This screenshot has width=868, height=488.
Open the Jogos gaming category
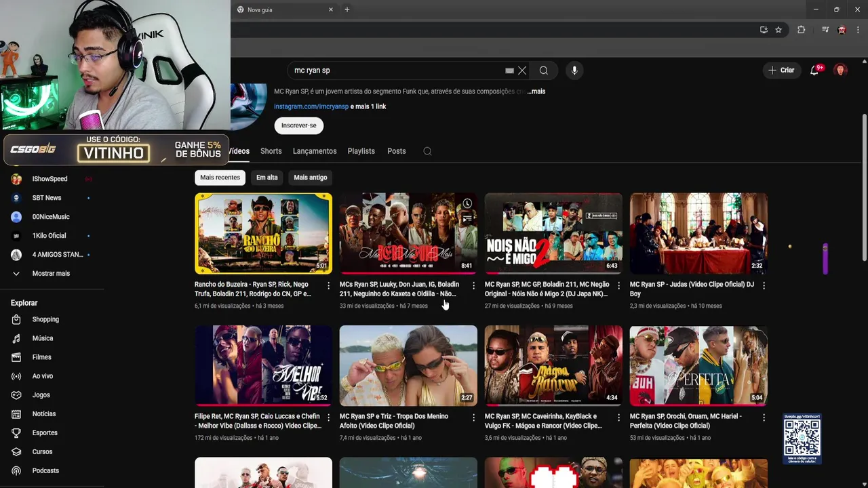point(41,395)
